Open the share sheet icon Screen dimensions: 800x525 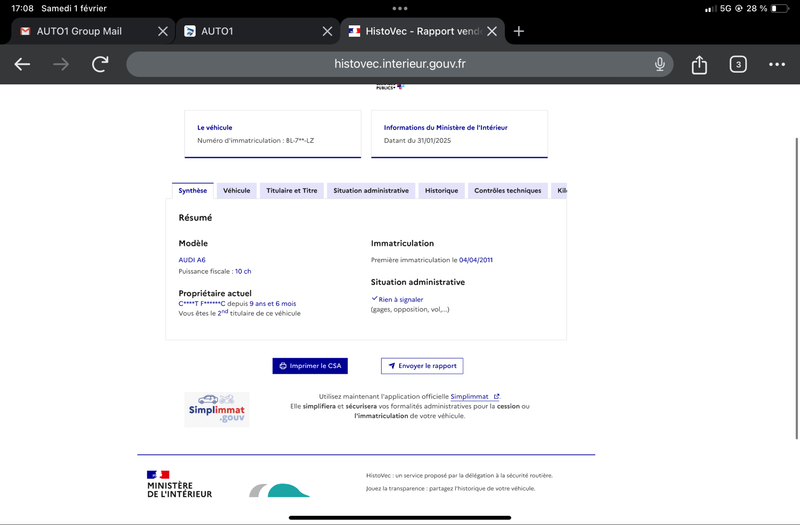click(x=699, y=64)
